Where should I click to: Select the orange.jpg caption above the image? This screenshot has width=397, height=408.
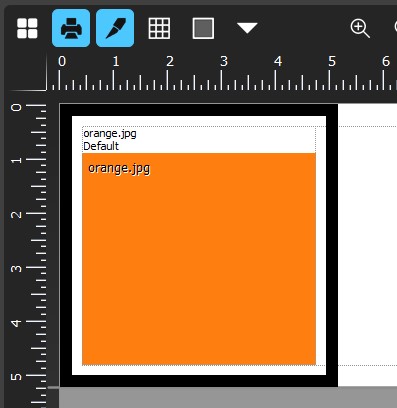tap(110, 134)
